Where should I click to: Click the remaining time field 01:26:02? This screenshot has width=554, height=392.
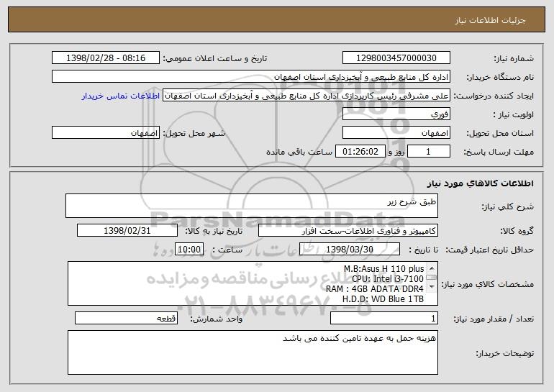[360, 152]
